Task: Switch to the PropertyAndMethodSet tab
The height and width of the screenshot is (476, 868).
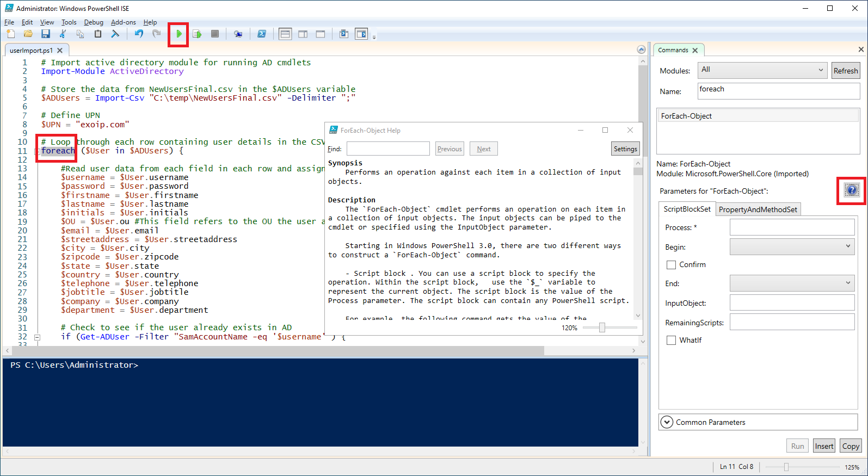Action: pos(758,209)
